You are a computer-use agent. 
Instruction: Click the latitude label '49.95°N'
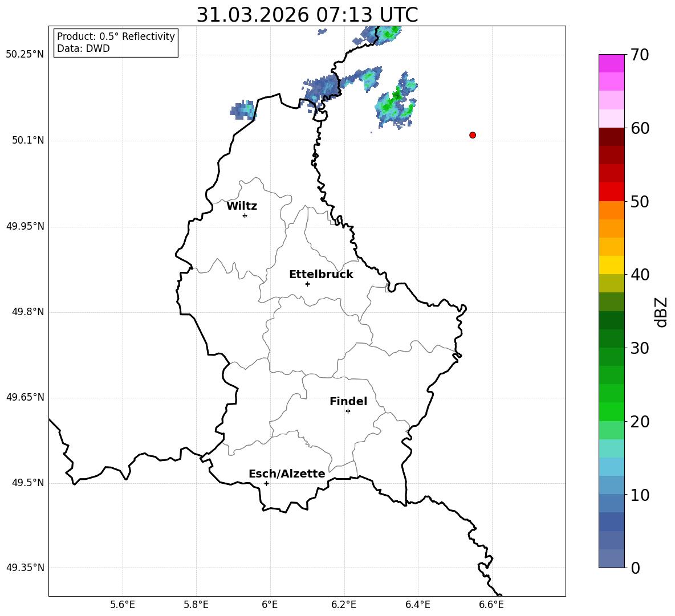click(x=25, y=226)
